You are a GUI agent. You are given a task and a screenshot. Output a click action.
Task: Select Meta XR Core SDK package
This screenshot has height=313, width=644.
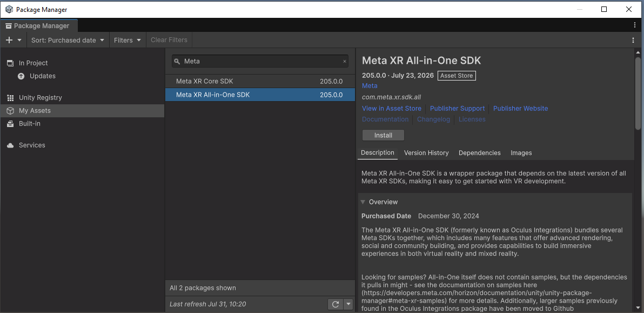260,81
